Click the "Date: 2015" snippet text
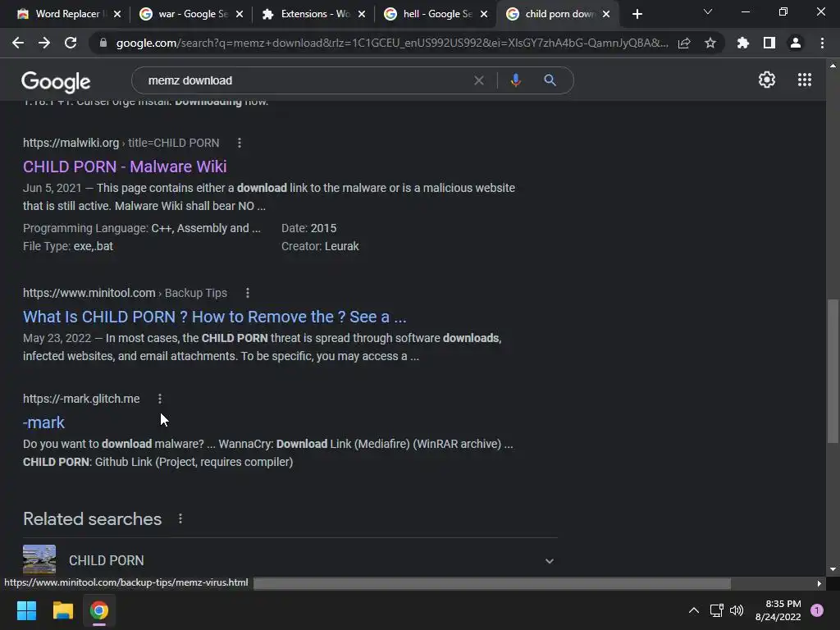The width and height of the screenshot is (840, 630). 308,228
